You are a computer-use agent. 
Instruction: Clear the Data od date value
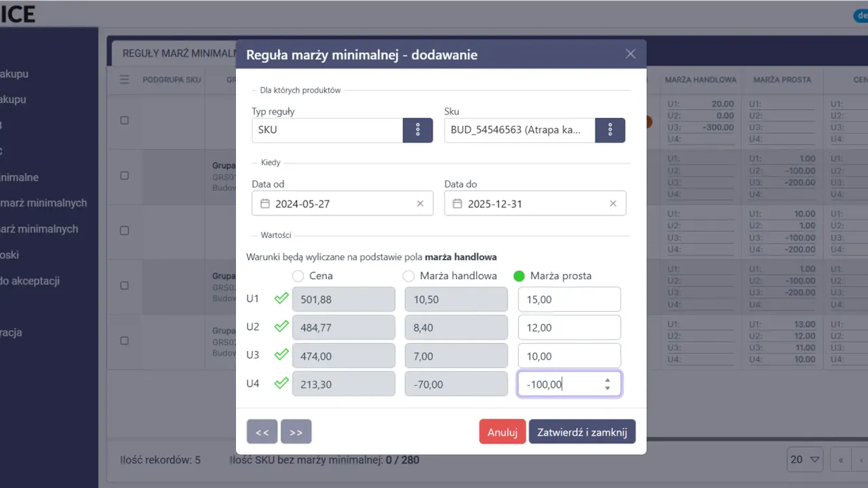tap(420, 203)
